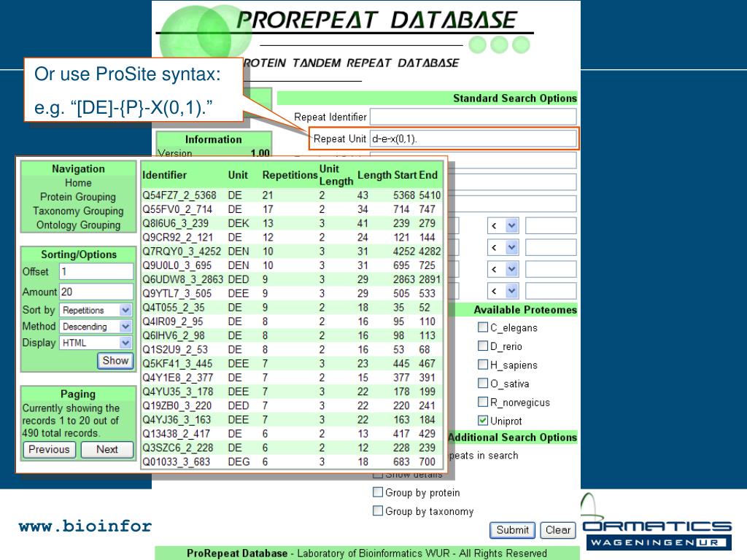Click the Repeat Unit input field
This screenshot has height=560, width=747.
pyautogui.click(x=473, y=139)
